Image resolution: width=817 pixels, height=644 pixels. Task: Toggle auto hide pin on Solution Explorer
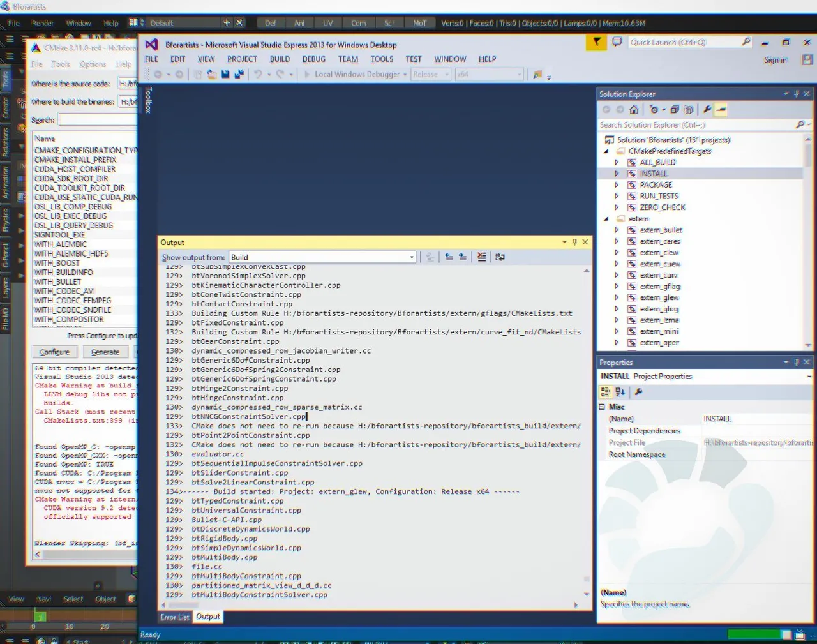796,94
